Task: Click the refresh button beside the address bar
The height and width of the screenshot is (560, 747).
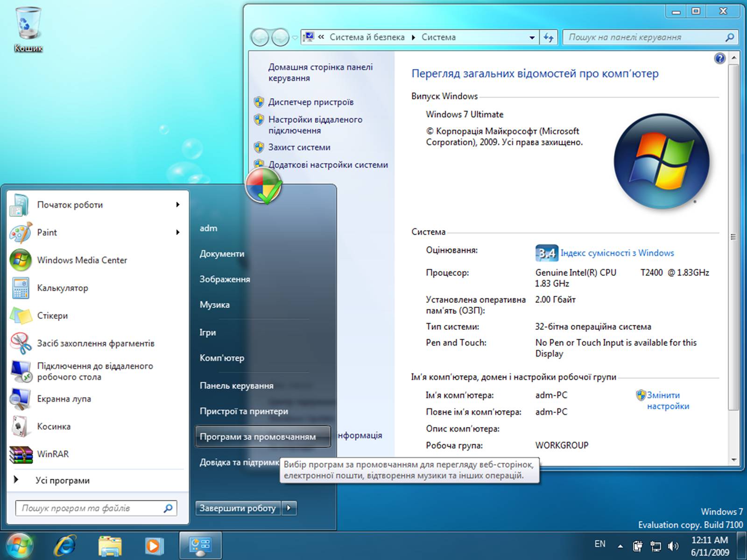Action: pos(549,37)
